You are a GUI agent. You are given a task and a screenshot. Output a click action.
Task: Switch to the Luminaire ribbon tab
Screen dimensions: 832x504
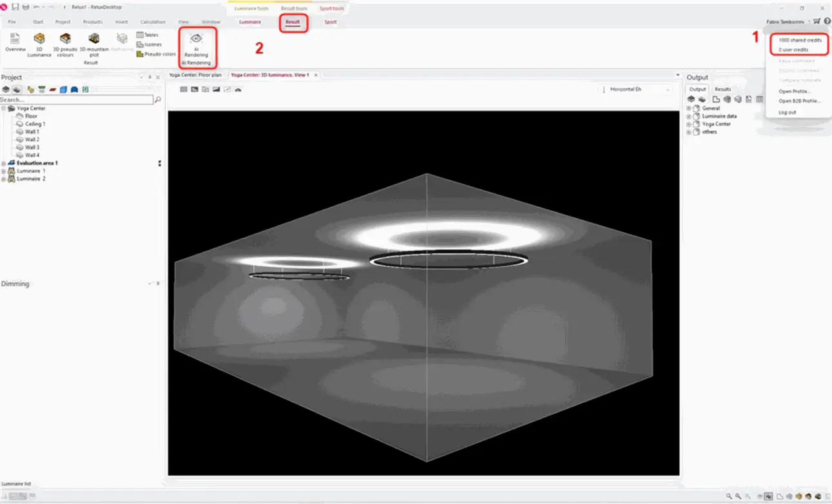tap(250, 22)
